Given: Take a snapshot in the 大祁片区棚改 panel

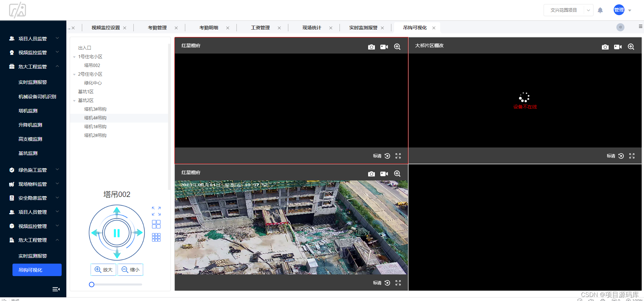Looking at the screenshot, I should [x=605, y=47].
